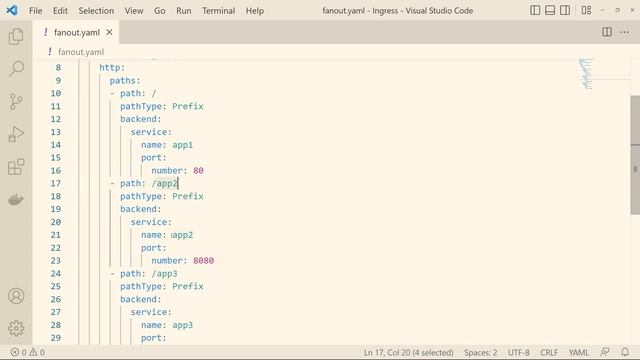Toggle the Primary Side Bar layout icon
The image size is (640, 360).
(x=535, y=10)
